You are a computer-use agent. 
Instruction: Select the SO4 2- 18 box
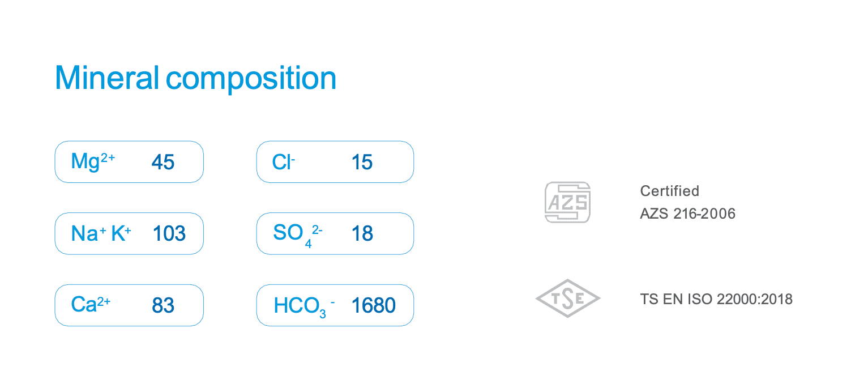tap(335, 233)
